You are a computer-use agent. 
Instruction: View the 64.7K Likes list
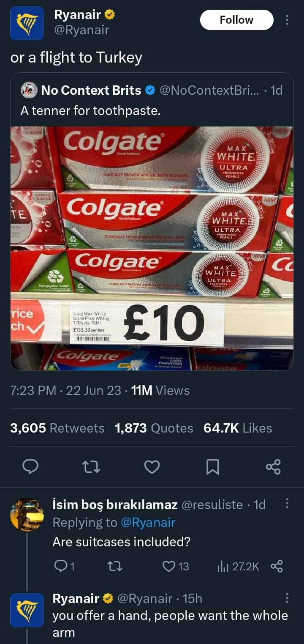click(x=238, y=428)
